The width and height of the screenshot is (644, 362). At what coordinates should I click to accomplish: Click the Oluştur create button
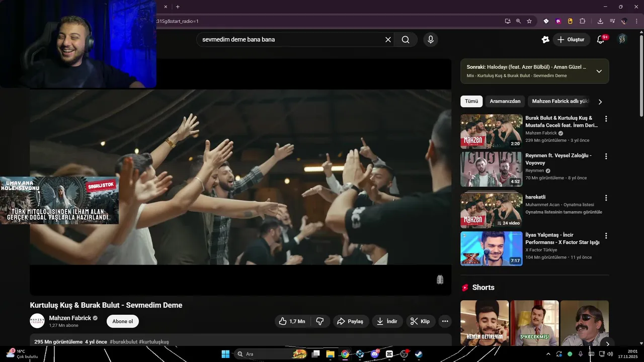(571, 40)
